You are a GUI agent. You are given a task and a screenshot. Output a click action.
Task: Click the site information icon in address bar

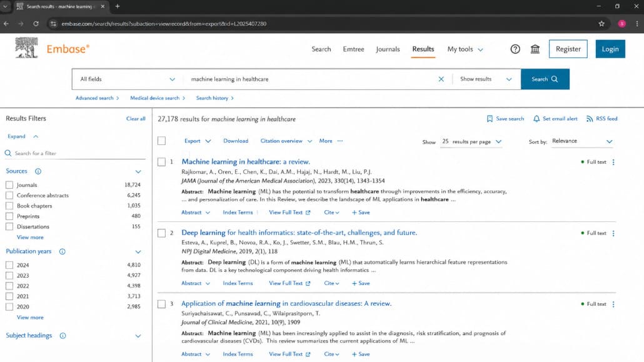[53, 24]
